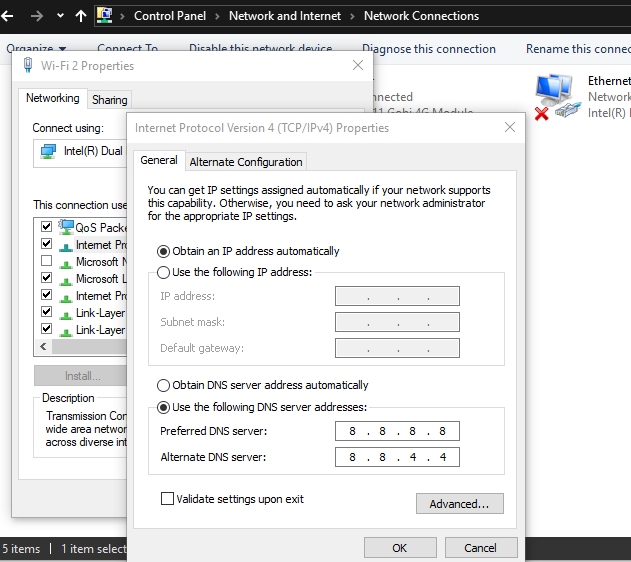Viewport: 631px width, 562px height.
Task: Switch to the General tab
Action: click(x=159, y=160)
